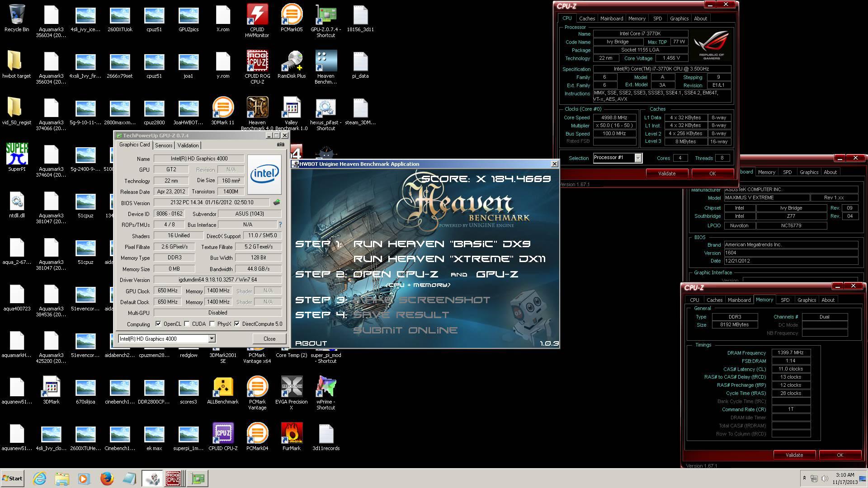
Task: Click Save Result in HWBOT Heaven
Action: (x=401, y=315)
